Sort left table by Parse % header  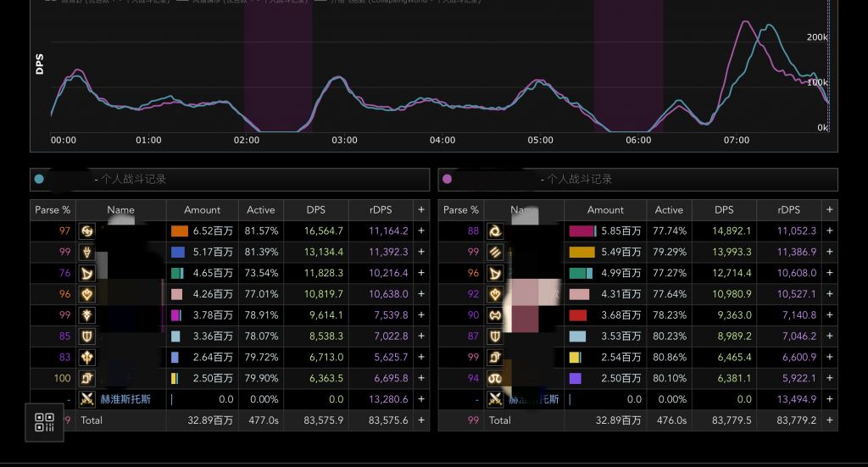coord(53,209)
